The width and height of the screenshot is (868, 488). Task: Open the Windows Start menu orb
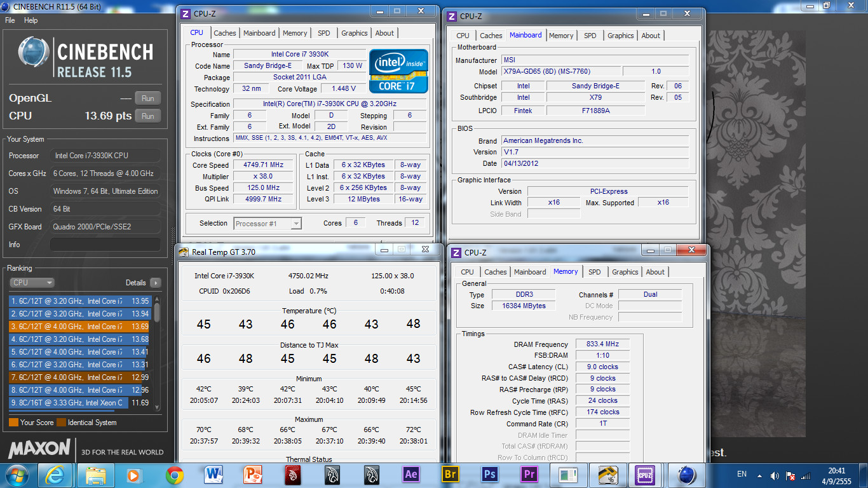15,475
